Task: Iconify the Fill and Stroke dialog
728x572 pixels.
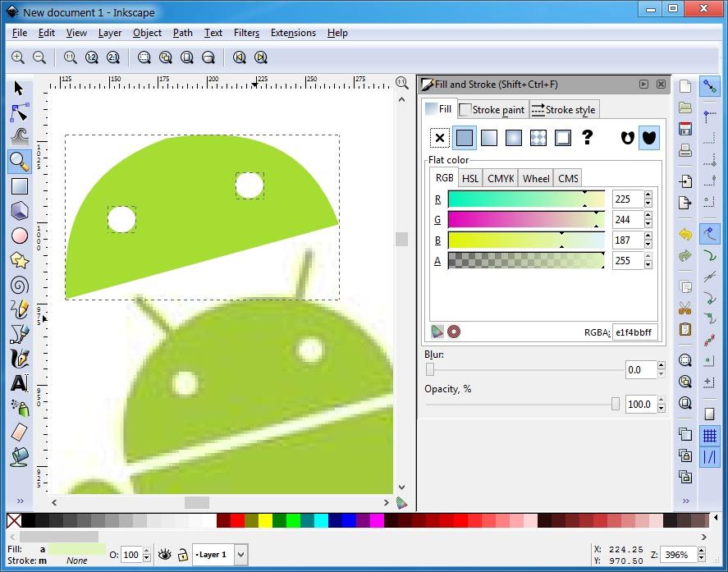Action: tap(643, 84)
